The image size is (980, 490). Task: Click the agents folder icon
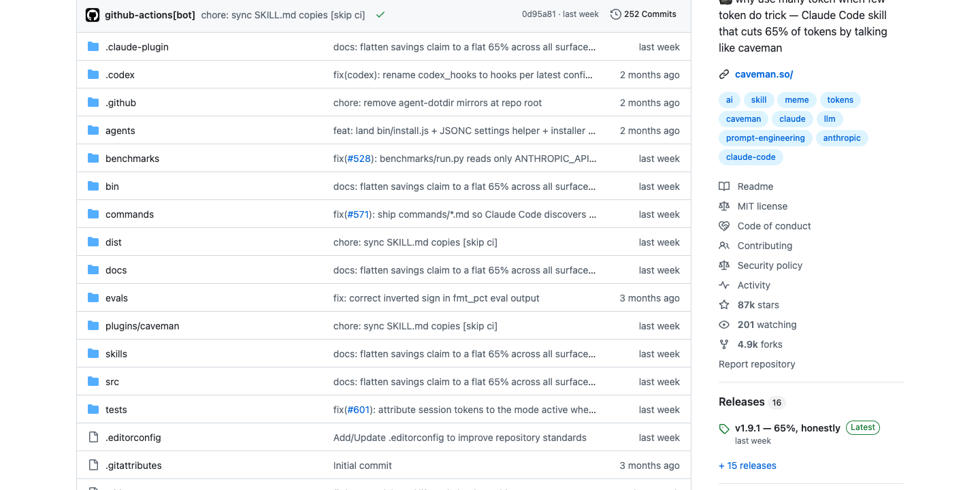(x=93, y=131)
